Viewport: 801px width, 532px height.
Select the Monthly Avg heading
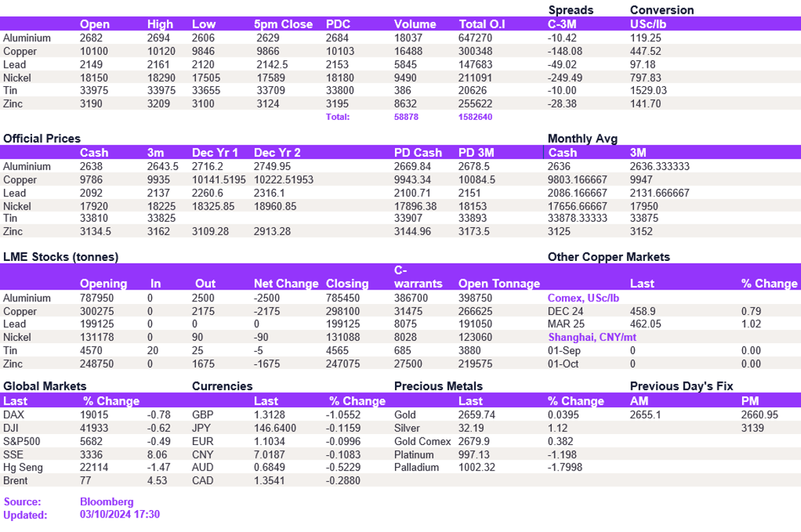(x=583, y=138)
